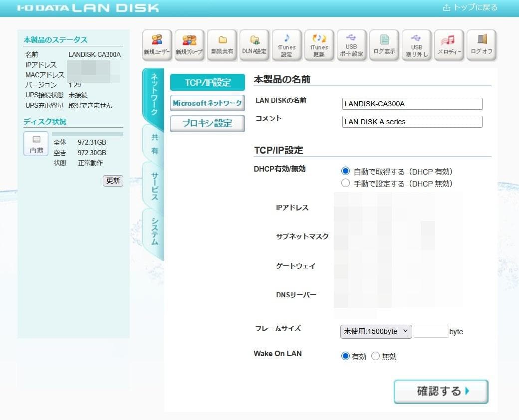Click the 確認する confirm button
This screenshot has height=420, width=519.
tap(441, 391)
